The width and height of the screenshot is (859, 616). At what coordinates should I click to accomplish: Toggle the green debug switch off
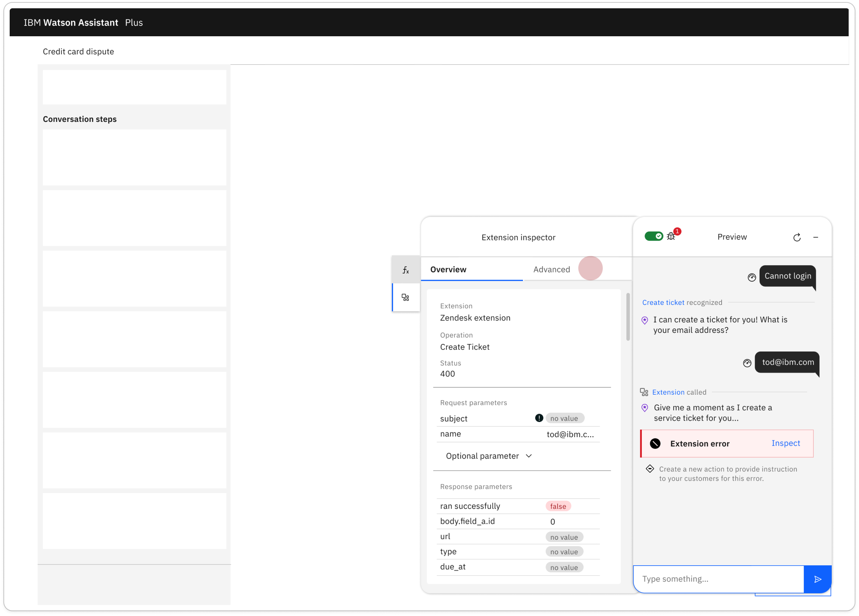pyautogui.click(x=654, y=237)
